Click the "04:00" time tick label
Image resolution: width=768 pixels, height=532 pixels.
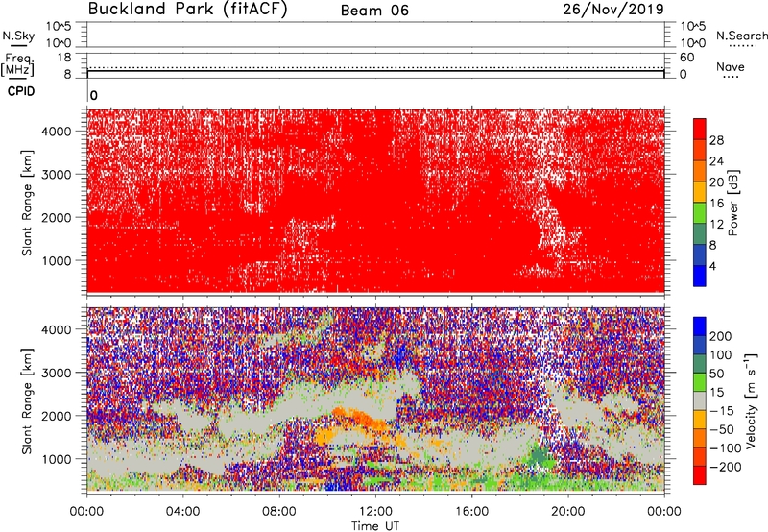pyautogui.click(x=182, y=512)
